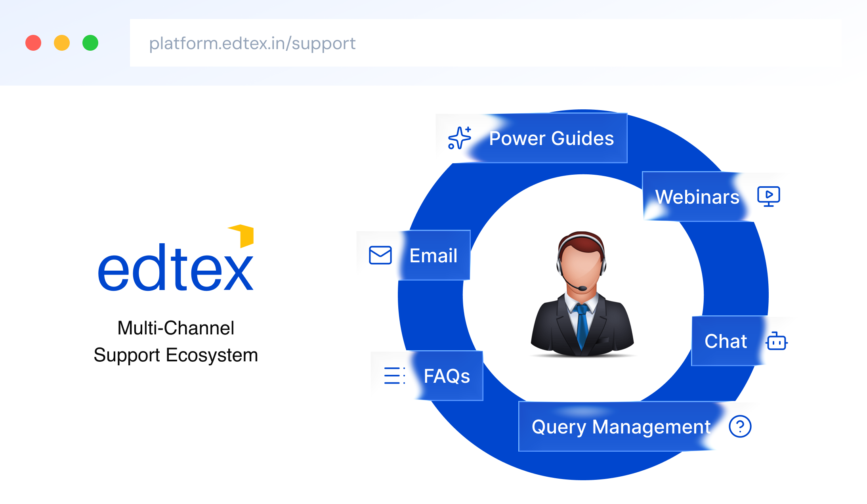This screenshot has height=504, width=867.
Task: Click the Webinars monitor play icon
Action: click(x=768, y=196)
